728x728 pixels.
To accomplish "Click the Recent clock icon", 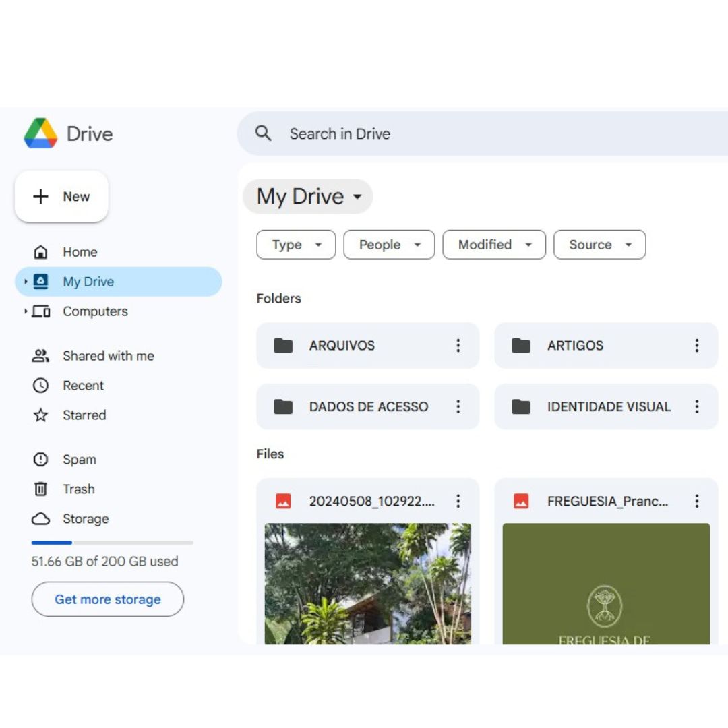I will [41, 386].
